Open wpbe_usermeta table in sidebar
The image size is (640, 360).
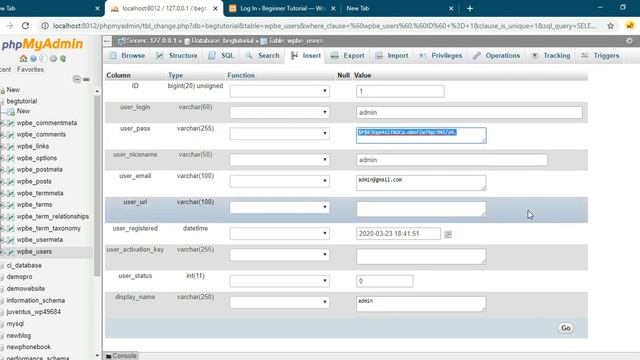click(x=40, y=240)
